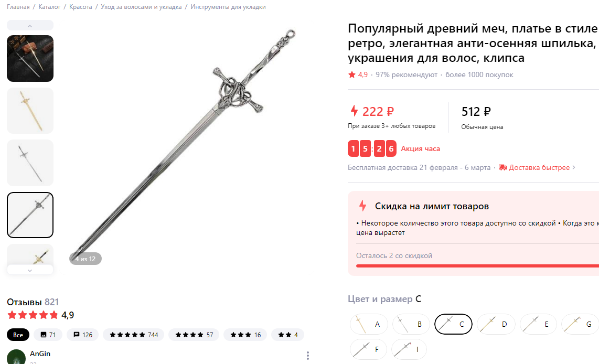Filter reviews with photos (71)
This screenshot has width=599, height=364.
point(48,335)
